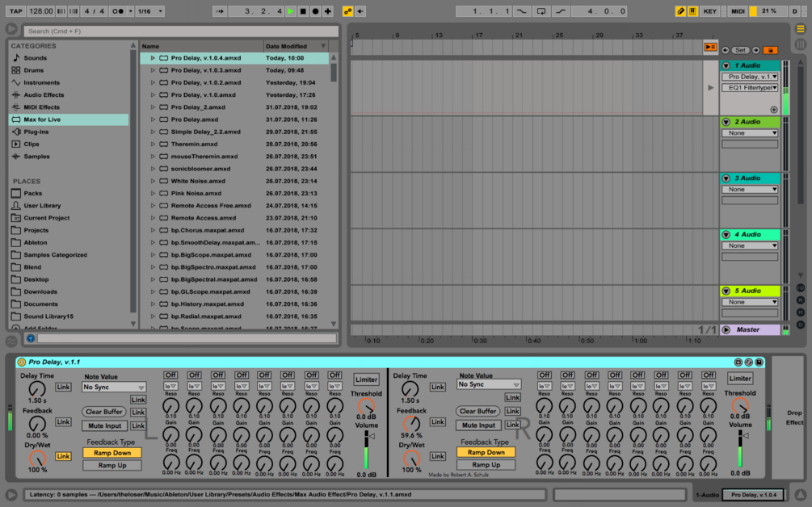
Task: Click the right Clear Buffer button
Action: tap(478, 411)
